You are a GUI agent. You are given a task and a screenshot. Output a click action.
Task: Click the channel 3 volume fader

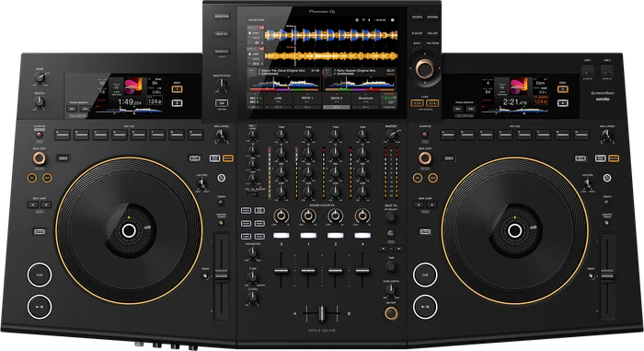click(282, 270)
